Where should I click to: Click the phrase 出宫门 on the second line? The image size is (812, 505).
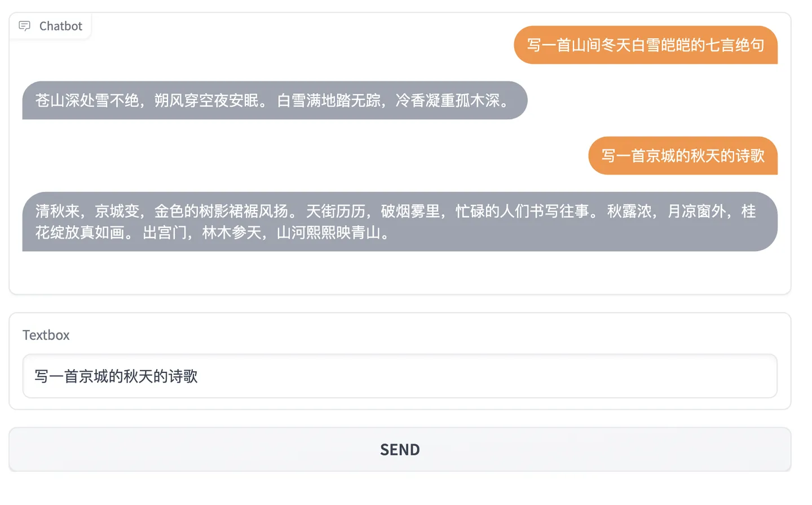click(x=165, y=233)
